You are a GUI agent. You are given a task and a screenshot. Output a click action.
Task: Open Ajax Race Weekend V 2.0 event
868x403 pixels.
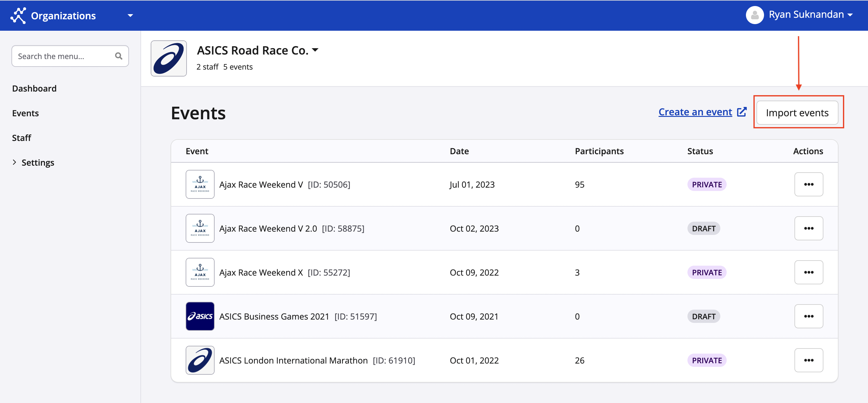click(292, 229)
